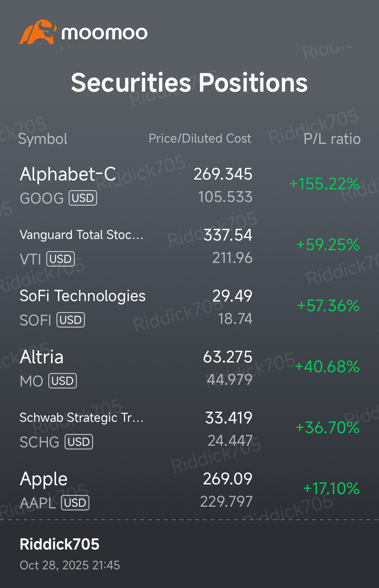
Task: Select the USD badge next to AAPL
Action: tap(75, 503)
